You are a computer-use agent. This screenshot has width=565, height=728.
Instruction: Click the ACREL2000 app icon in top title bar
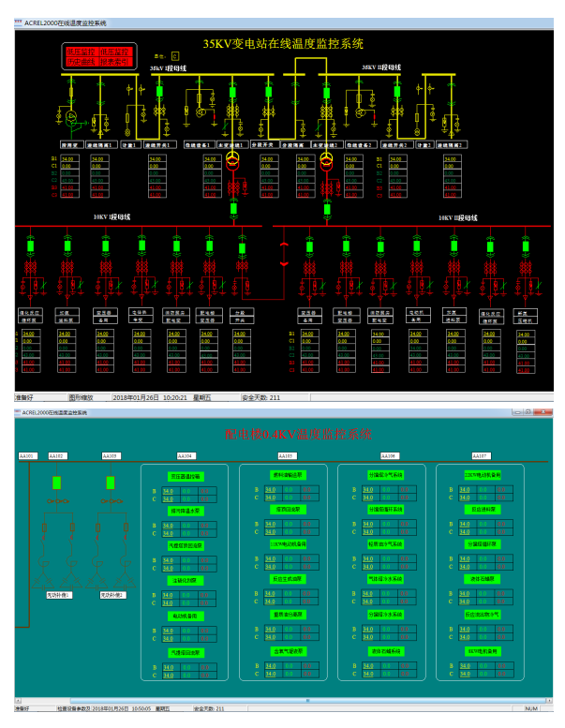[18, 22]
